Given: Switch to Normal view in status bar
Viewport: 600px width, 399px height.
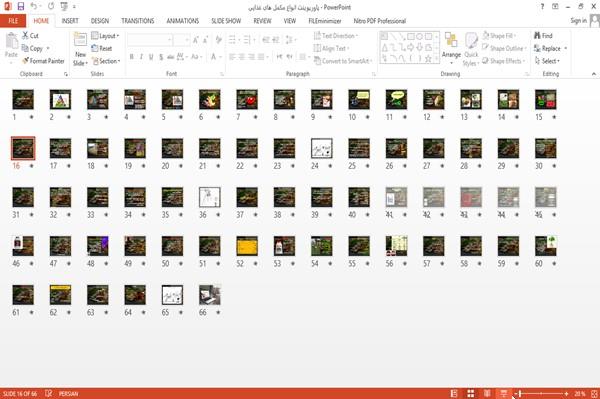Looking at the screenshot, I should point(454,393).
